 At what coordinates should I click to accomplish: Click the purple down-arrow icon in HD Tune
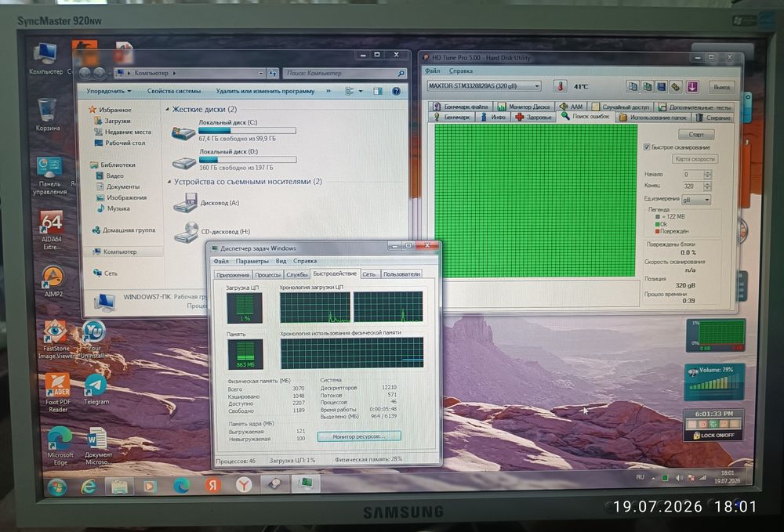click(692, 87)
